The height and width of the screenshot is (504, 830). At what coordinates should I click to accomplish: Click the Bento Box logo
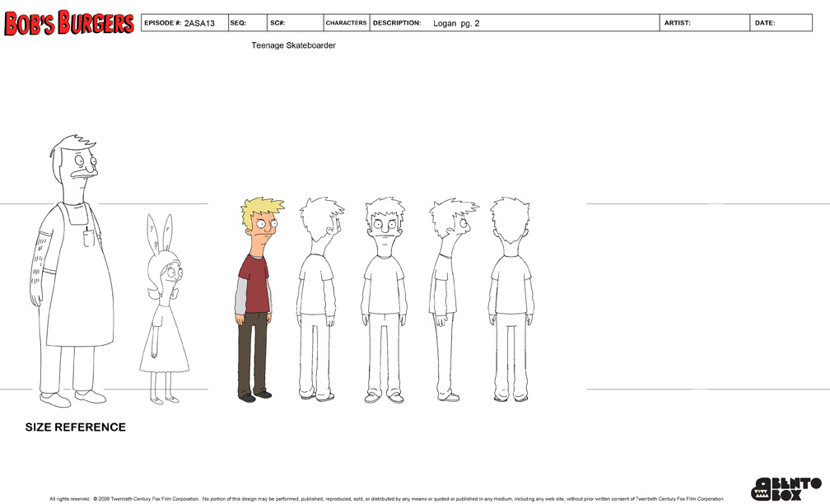tap(786, 488)
